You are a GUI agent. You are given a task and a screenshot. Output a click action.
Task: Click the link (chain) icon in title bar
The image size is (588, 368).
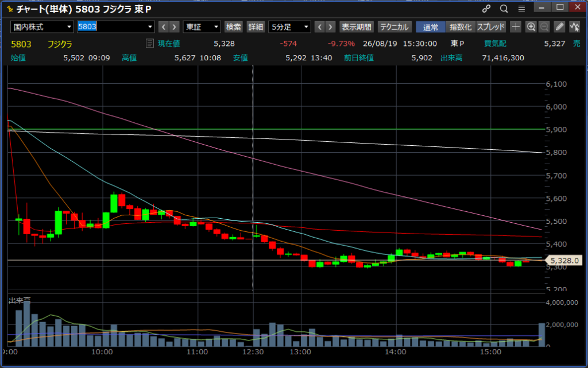[x=486, y=9]
